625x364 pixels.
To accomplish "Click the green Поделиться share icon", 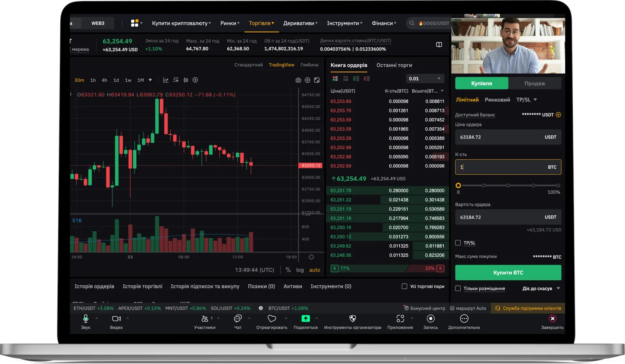I will tap(305, 319).
